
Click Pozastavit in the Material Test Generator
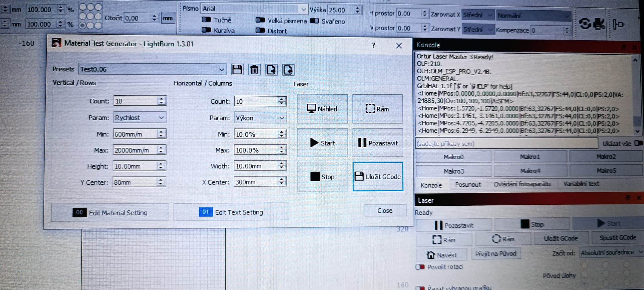point(378,143)
